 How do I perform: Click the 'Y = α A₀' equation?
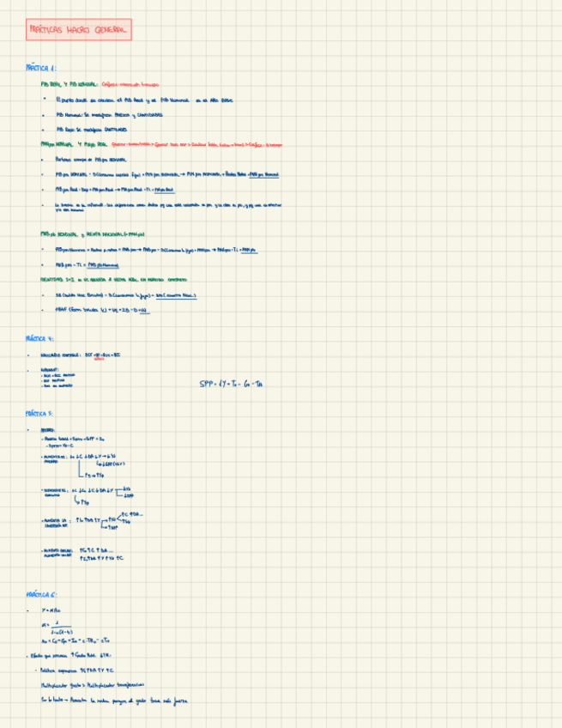pyautogui.click(x=51, y=610)
